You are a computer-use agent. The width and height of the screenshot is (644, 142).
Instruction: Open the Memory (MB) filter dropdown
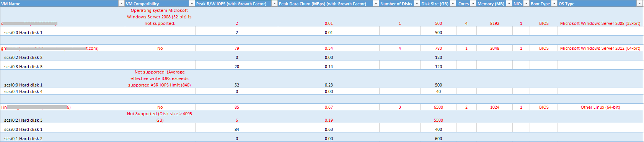pos(509,3)
